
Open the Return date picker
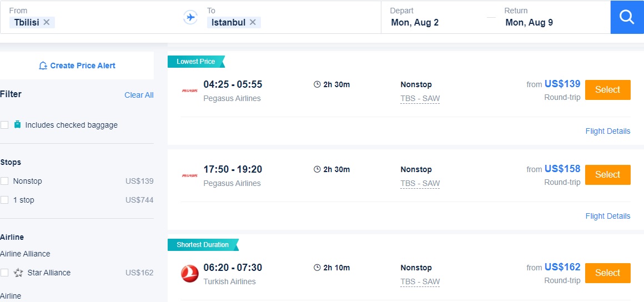click(x=529, y=23)
